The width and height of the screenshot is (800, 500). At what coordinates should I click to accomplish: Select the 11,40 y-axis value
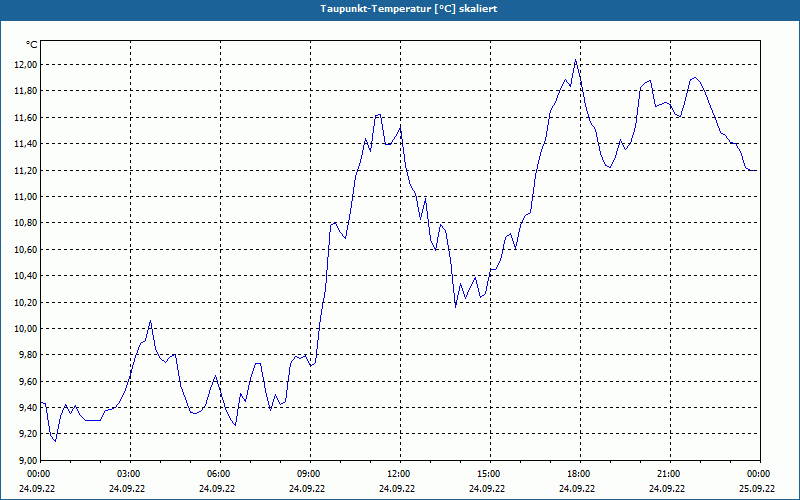coord(27,144)
